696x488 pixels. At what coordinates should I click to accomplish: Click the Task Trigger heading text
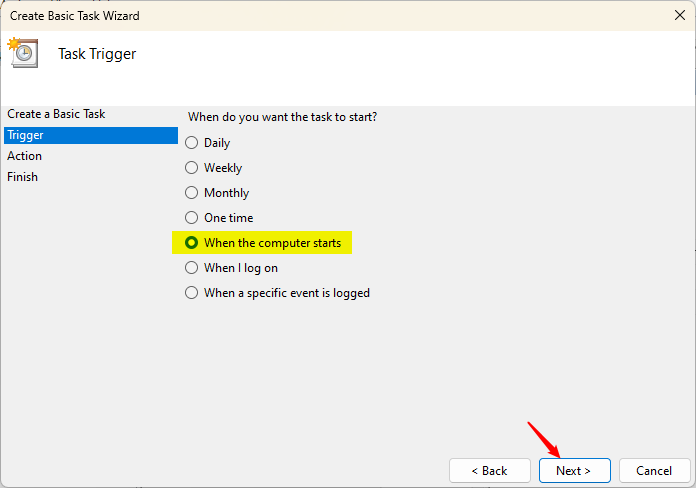(97, 54)
